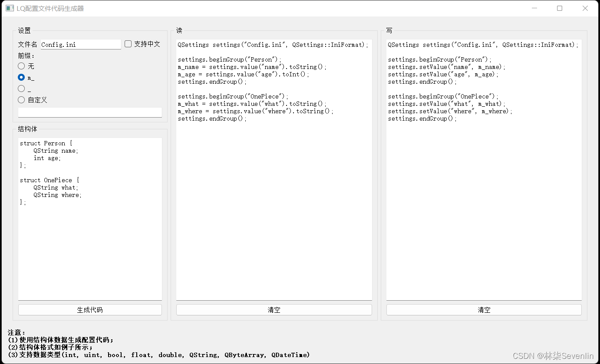Click setValue("what", m_what) in 写 panel

click(x=447, y=104)
